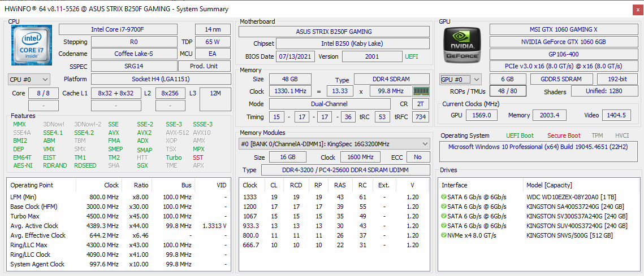
Task: Click the UEFI label beside BIOS version
Action: click(412, 56)
